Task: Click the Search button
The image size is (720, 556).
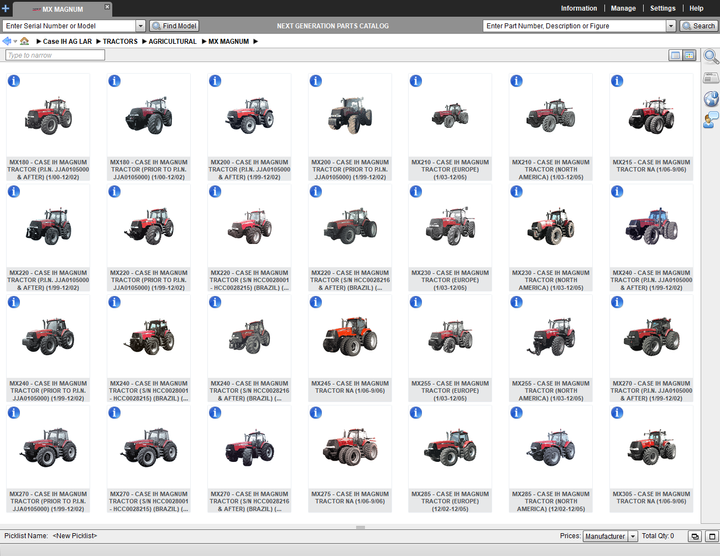Action: (698, 26)
